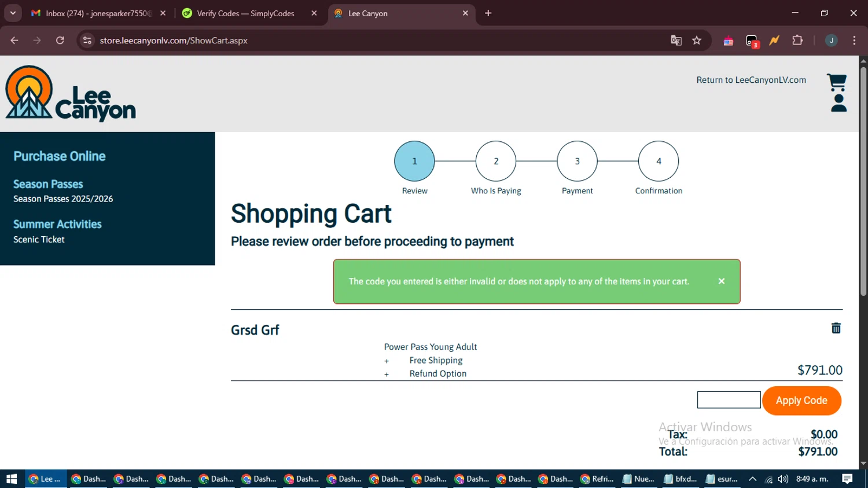868x488 pixels.
Task: Click Return to LeeCanyonLV.com link
Action: (751, 80)
